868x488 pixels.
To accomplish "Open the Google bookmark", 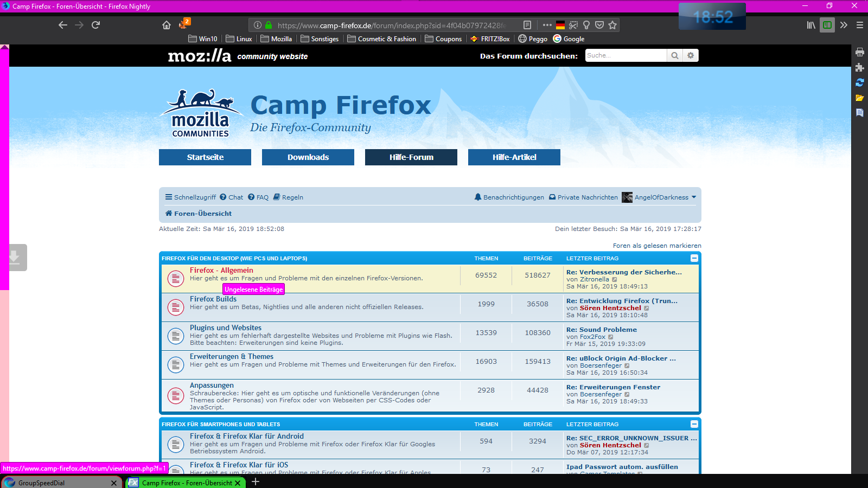I will click(x=569, y=39).
